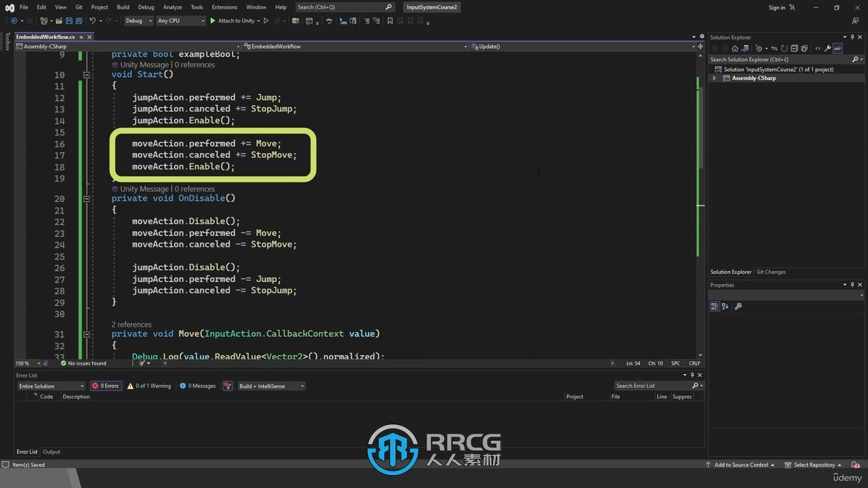Collapse the OnDisable method outline

point(87,199)
